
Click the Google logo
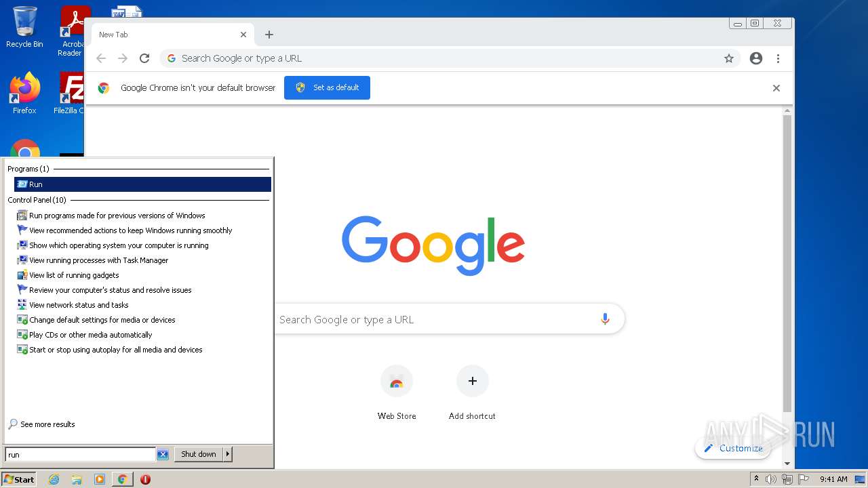click(x=433, y=245)
